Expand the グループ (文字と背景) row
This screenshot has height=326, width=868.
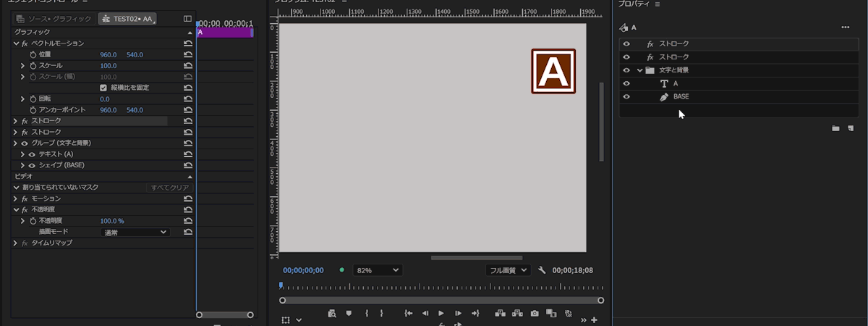(16, 143)
